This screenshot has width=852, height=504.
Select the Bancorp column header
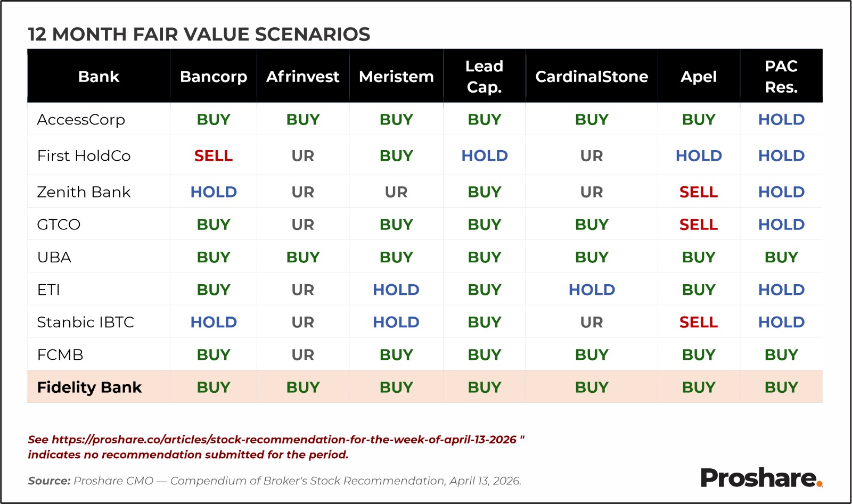pos(214,77)
